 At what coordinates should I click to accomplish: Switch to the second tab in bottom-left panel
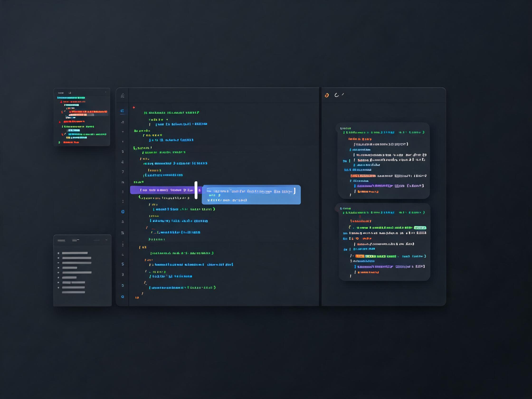pos(76,240)
